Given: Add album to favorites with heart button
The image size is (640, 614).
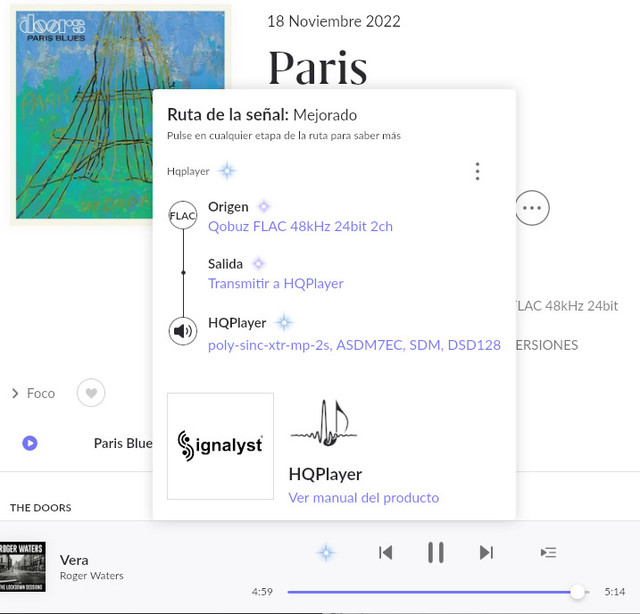Looking at the screenshot, I should (x=91, y=393).
